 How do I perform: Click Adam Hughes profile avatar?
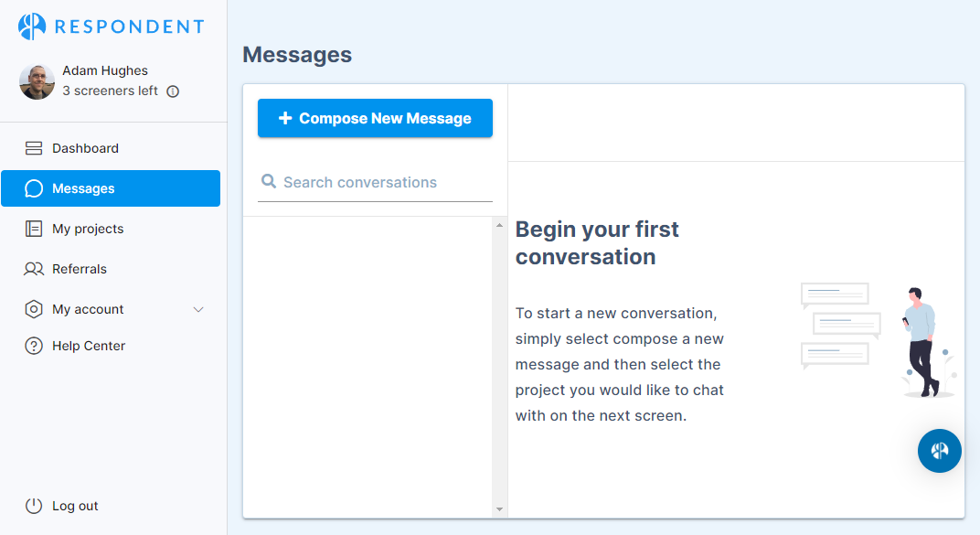37,81
